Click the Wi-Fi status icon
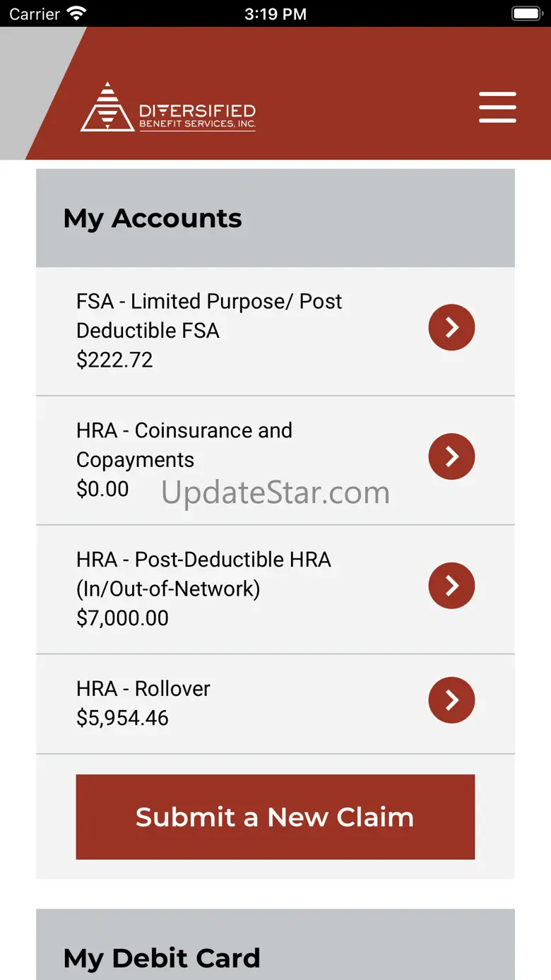 coord(75,13)
